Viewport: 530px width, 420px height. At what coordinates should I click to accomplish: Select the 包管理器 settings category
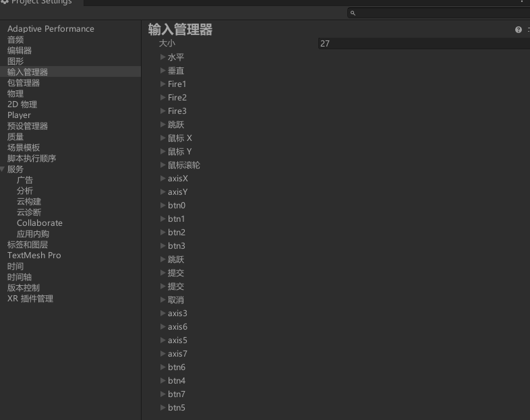pyautogui.click(x=24, y=83)
